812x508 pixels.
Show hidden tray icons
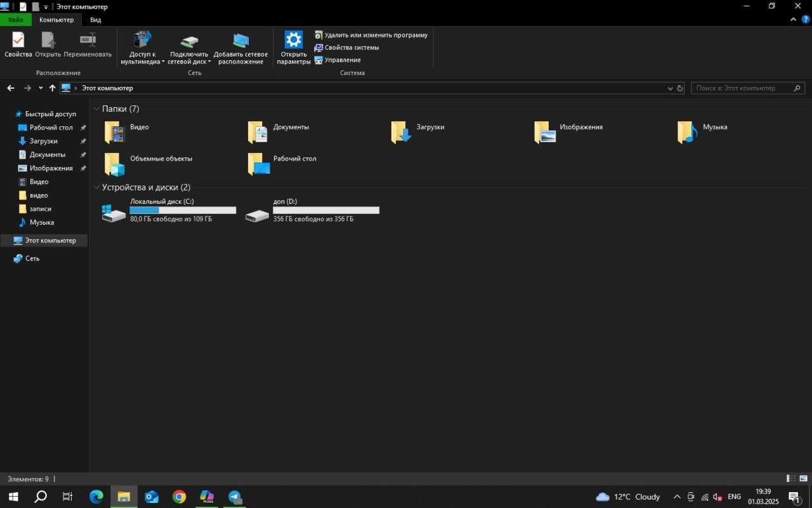(x=677, y=497)
